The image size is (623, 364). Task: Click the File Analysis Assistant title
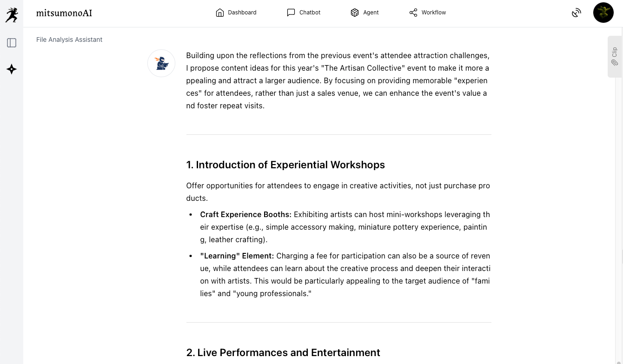pyautogui.click(x=69, y=40)
